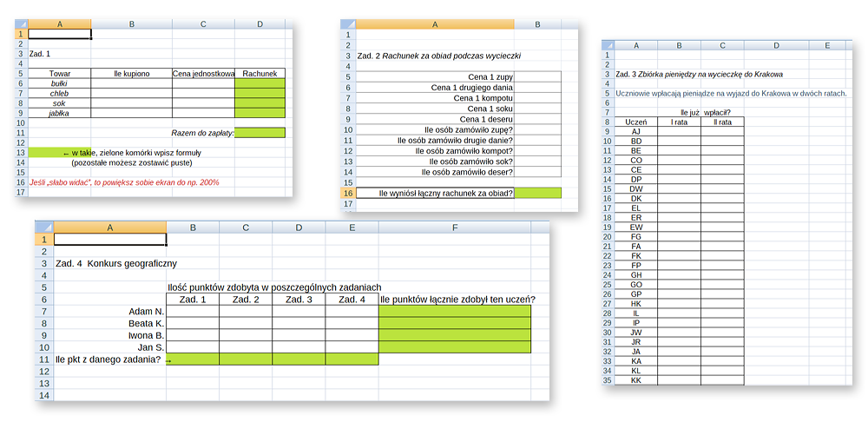Image resolution: width=868 pixels, height=422 pixels.
Task: Select the "Adam N." name cell
Action: (x=110, y=311)
